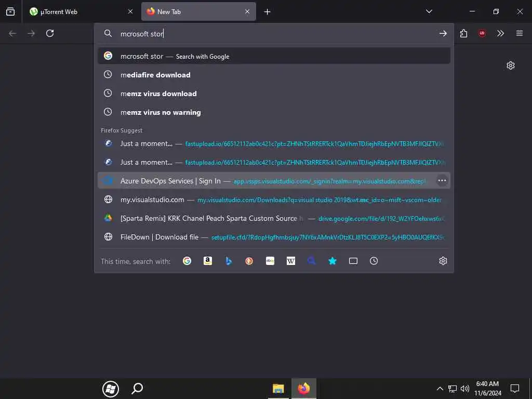Search in History clock icon

coord(374,261)
